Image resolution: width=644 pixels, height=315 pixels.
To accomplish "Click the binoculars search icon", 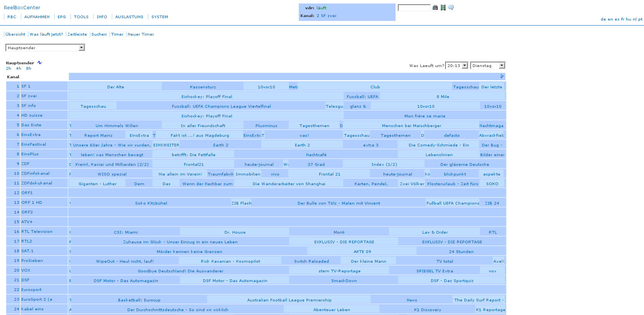I will click(x=435, y=8).
